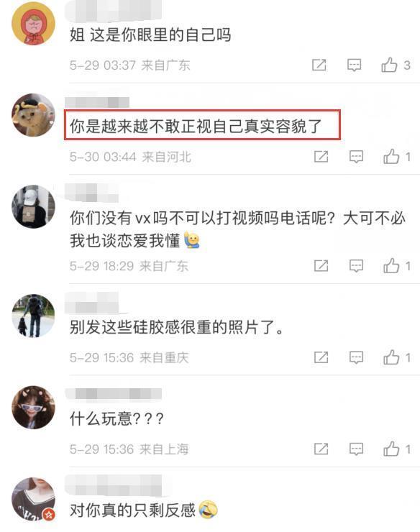Viewport: 420px width, 532px height.
Task: Open the red-hooded cartoon avatar profile
Action: coord(33,24)
